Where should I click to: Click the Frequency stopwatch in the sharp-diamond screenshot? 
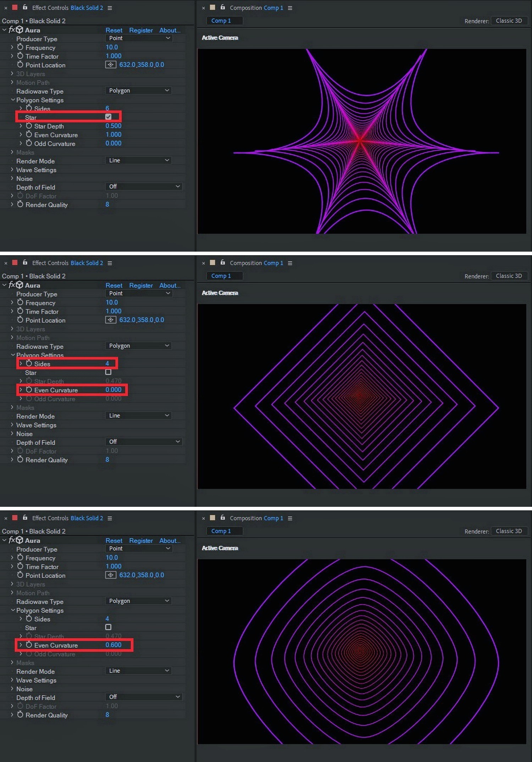tap(20, 302)
